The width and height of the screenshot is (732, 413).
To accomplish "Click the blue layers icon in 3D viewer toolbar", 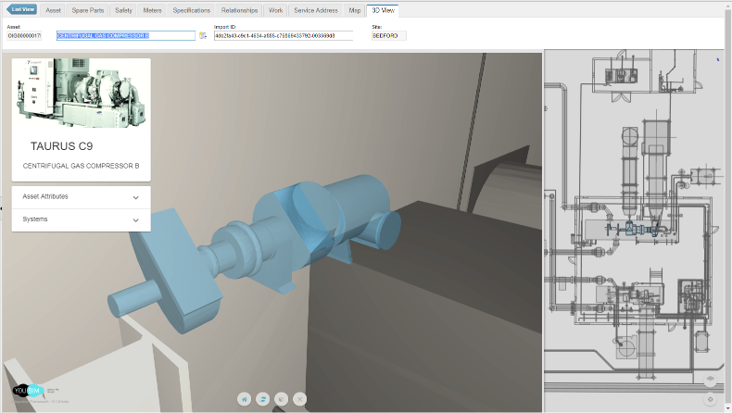I will click(x=263, y=399).
